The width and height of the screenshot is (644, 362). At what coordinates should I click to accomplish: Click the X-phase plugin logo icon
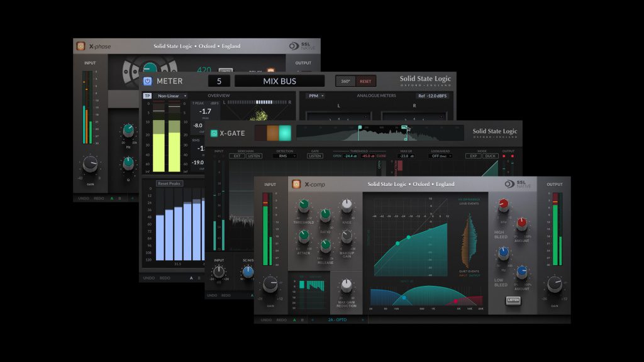pyautogui.click(x=81, y=45)
